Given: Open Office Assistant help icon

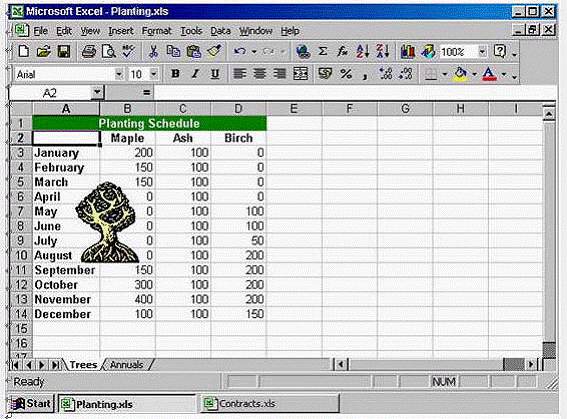Looking at the screenshot, I should pyautogui.click(x=500, y=52).
